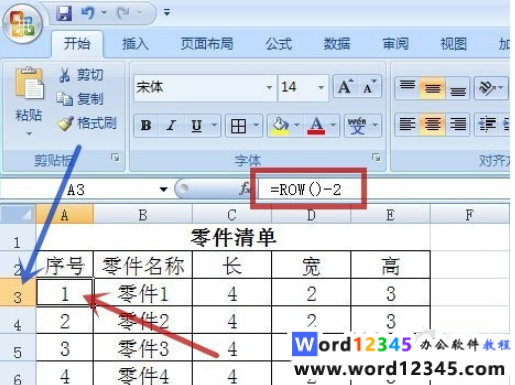
Task: Click the 序号 header cell
Action: coord(65,265)
